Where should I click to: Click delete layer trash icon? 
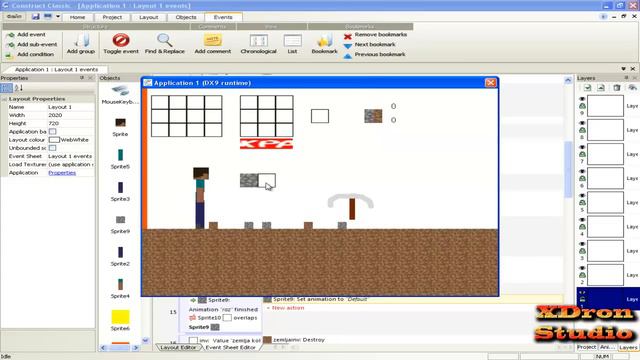point(617,88)
